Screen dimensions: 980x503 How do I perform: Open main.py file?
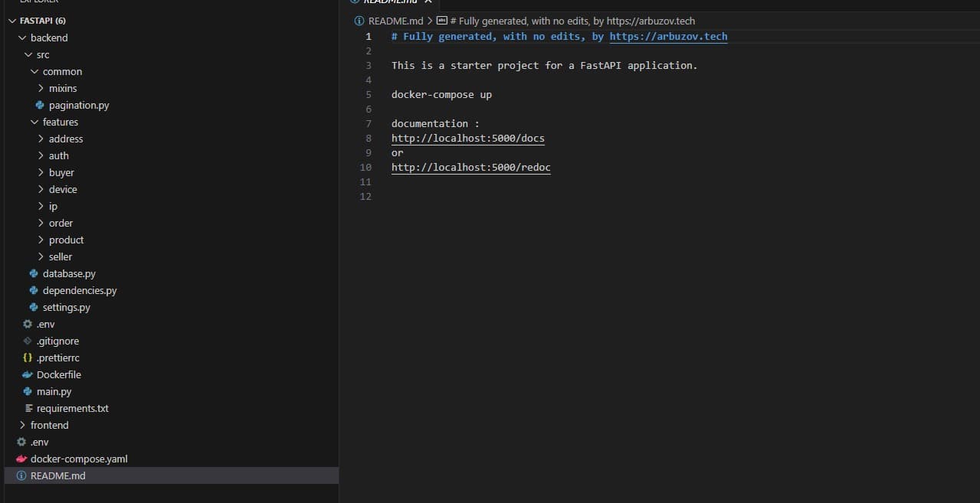point(54,391)
